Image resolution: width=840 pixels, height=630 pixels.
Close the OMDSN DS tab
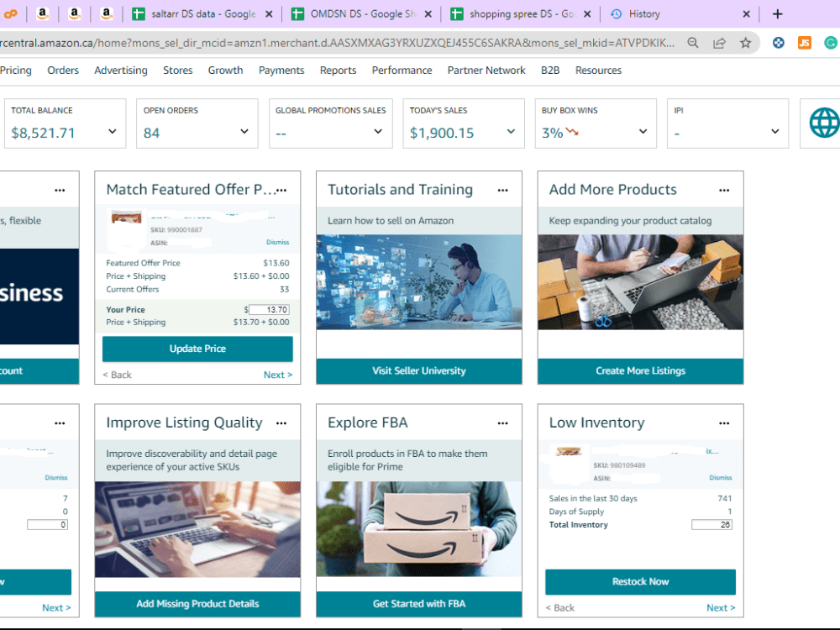pos(428,14)
